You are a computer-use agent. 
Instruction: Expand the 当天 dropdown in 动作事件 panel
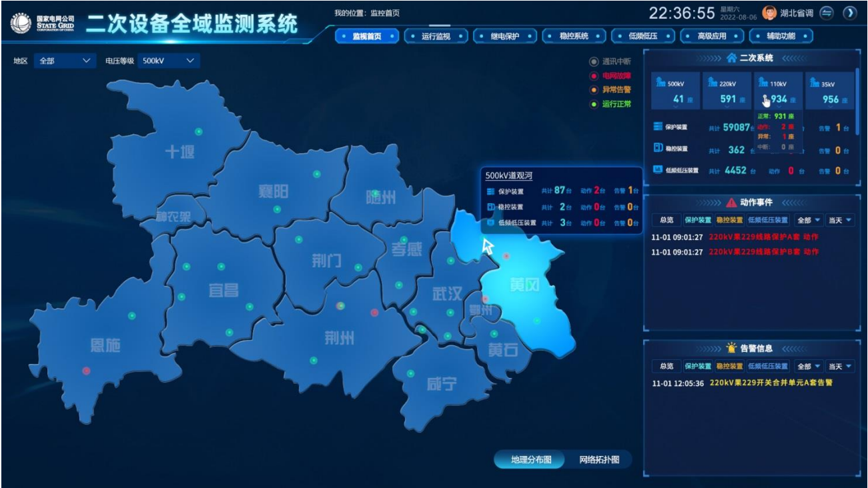click(x=840, y=220)
